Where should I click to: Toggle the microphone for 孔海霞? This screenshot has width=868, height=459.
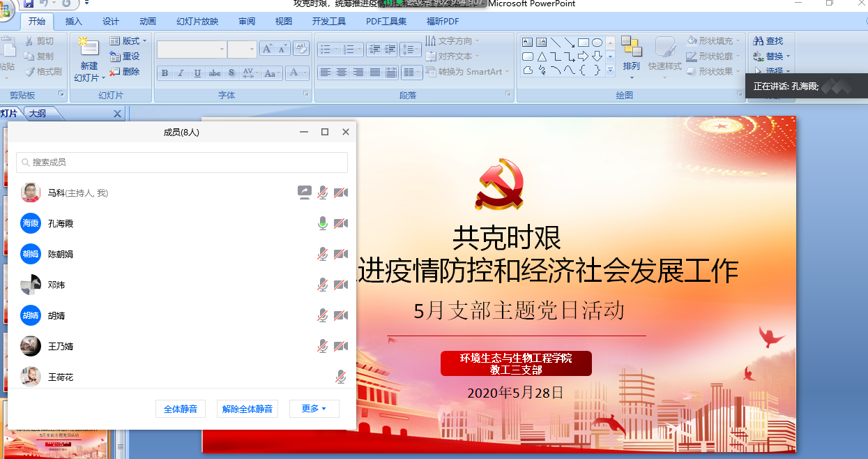(x=322, y=223)
